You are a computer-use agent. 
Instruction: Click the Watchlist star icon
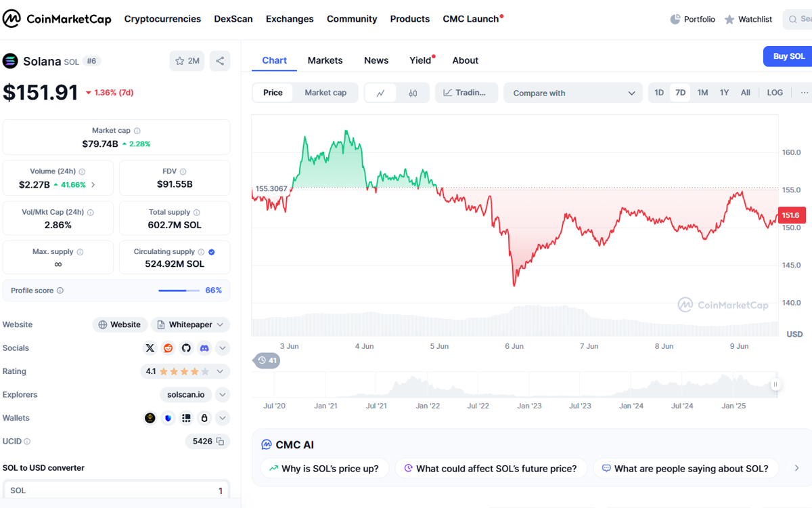pos(729,20)
